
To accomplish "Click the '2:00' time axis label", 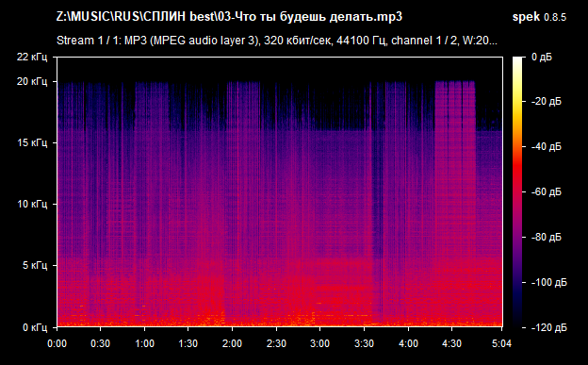I will pos(232,343).
